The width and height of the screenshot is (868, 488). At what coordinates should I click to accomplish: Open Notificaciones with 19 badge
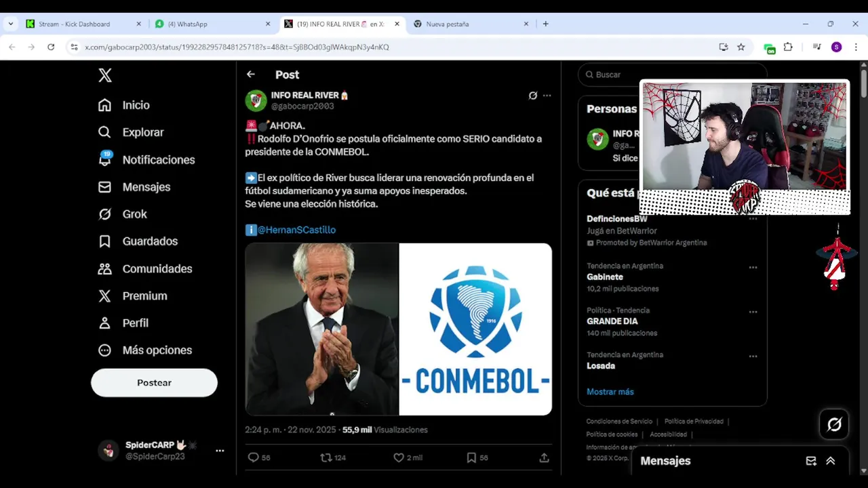point(146,160)
